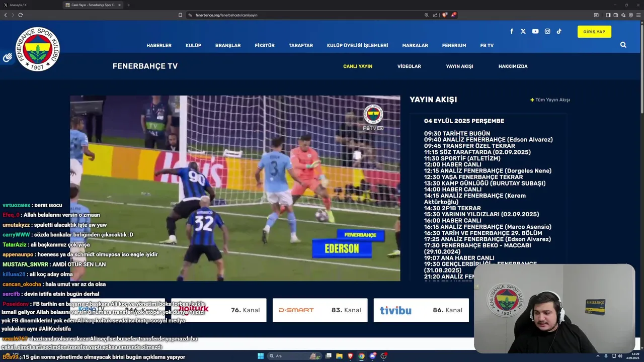The width and height of the screenshot is (644, 362).
Task: Select the VİDEOLAR tab
Action: pos(409,66)
